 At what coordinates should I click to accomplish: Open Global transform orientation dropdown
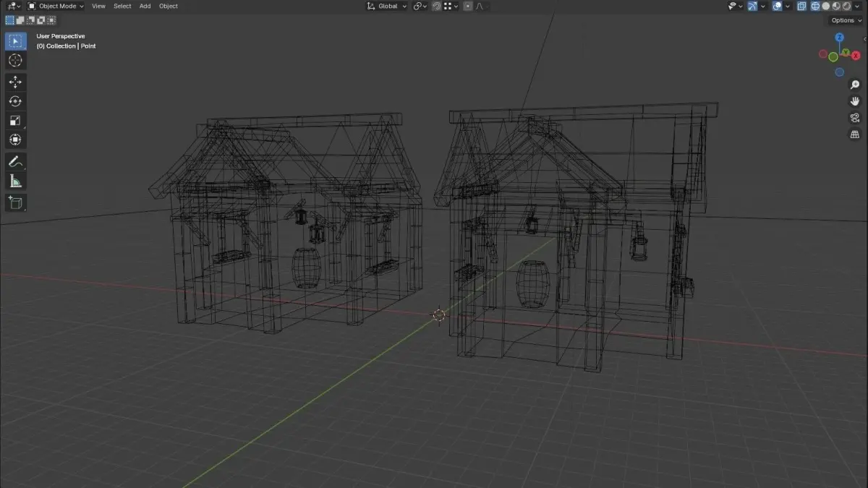pyautogui.click(x=387, y=6)
